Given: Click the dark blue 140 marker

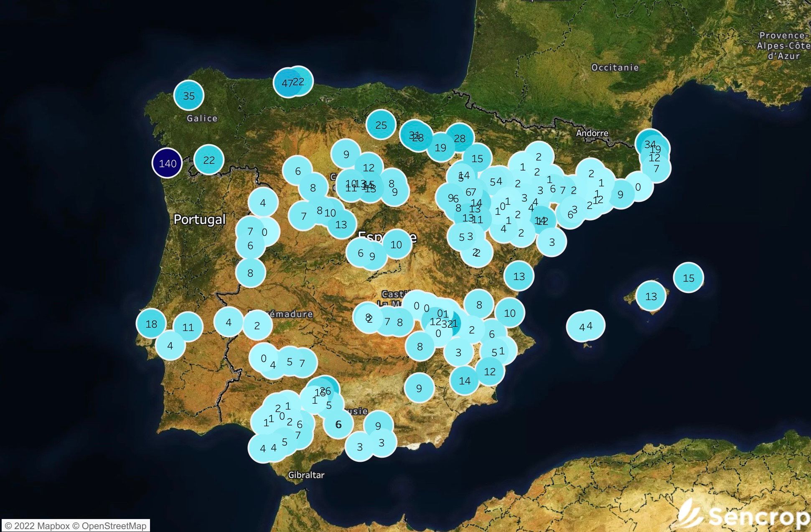Looking at the screenshot, I should [x=167, y=163].
